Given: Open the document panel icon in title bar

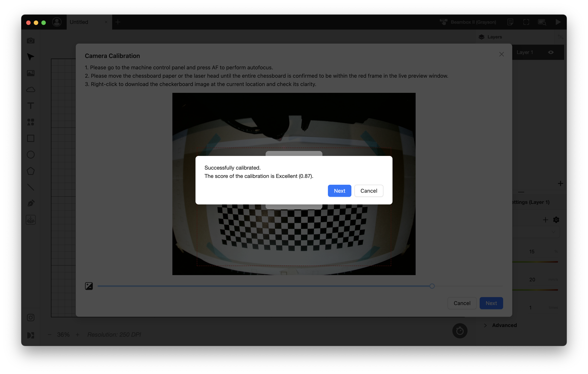Looking at the screenshot, I should (510, 22).
